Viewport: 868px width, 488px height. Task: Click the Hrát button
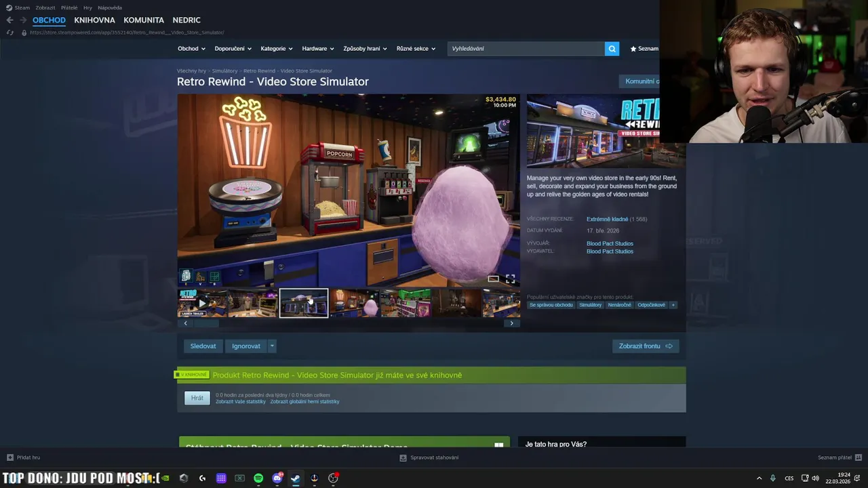click(x=197, y=398)
